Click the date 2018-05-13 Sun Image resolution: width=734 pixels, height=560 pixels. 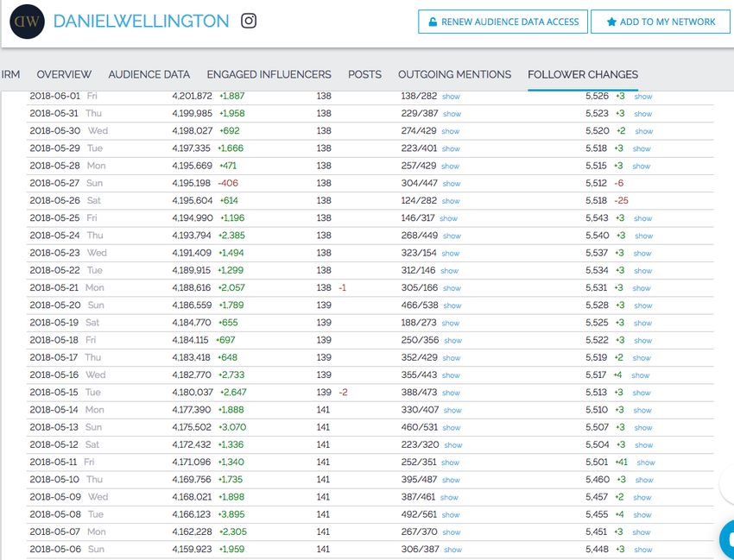click(x=66, y=427)
